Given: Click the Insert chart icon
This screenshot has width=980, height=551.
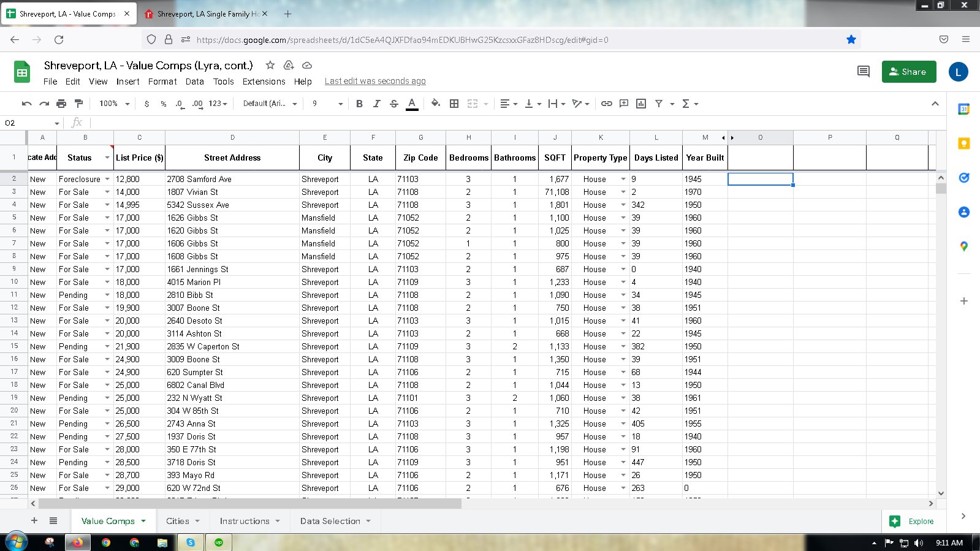Looking at the screenshot, I should [x=641, y=104].
